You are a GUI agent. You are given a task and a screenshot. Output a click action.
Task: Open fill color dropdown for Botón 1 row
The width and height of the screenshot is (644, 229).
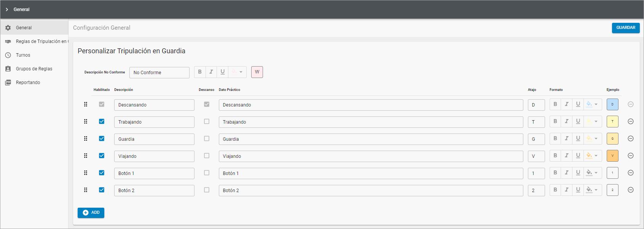[593, 173]
